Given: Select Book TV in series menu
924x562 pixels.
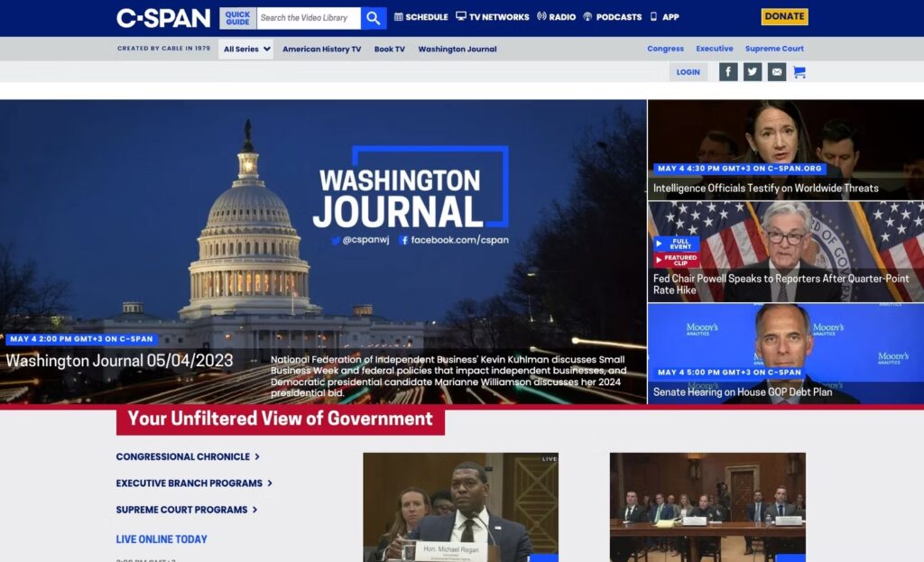Looking at the screenshot, I should 390,50.
